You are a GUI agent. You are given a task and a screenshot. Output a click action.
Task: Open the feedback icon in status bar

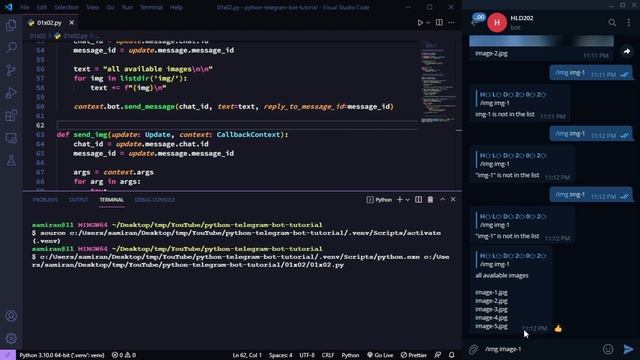438,355
